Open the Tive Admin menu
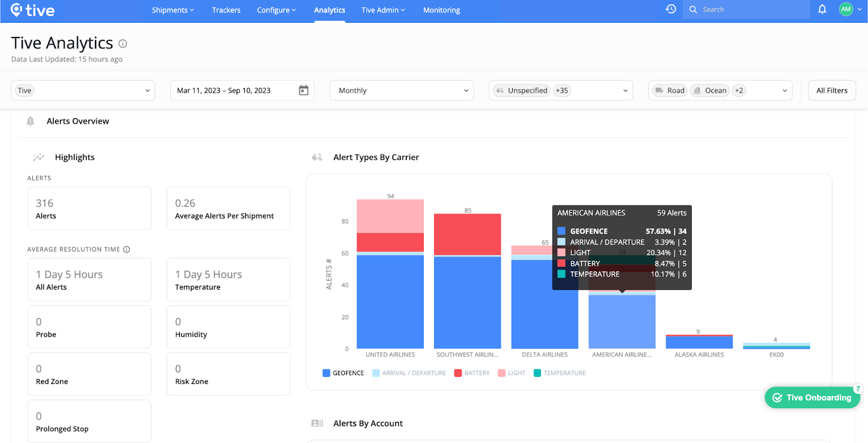This screenshot has height=443, width=868. pos(383,10)
